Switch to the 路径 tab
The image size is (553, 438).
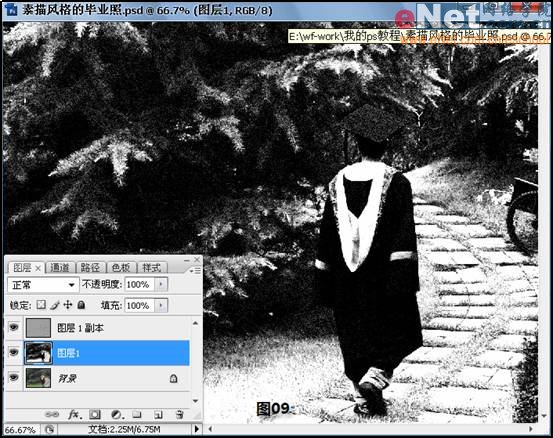click(90, 268)
